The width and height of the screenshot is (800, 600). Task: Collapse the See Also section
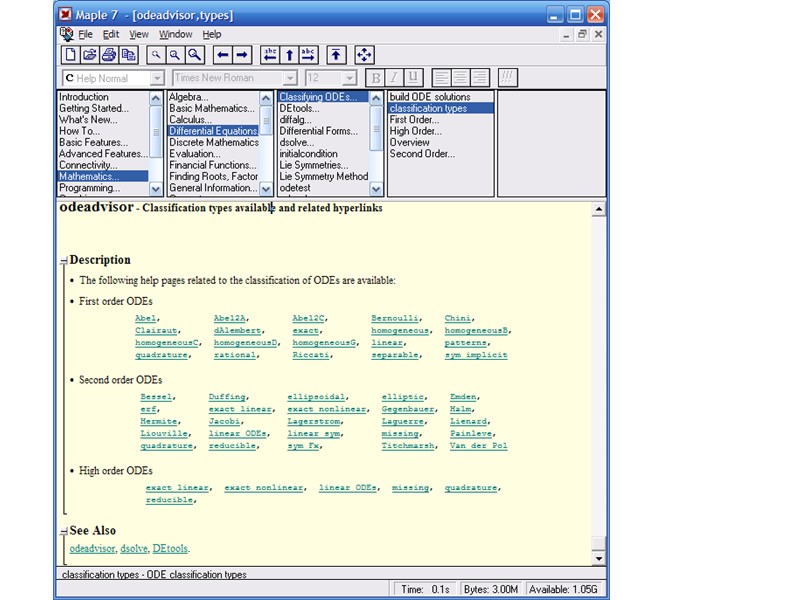[x=64, y=532]
